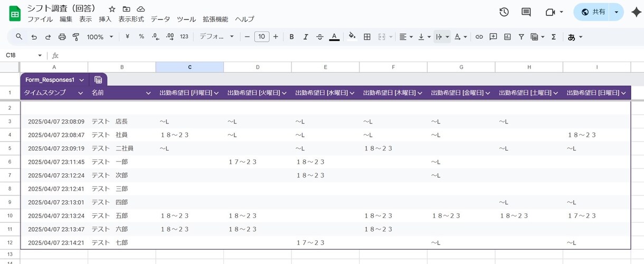Screen dimensions: 644x264
Task: Open the 挿入 menu
Action: point(106,19)
